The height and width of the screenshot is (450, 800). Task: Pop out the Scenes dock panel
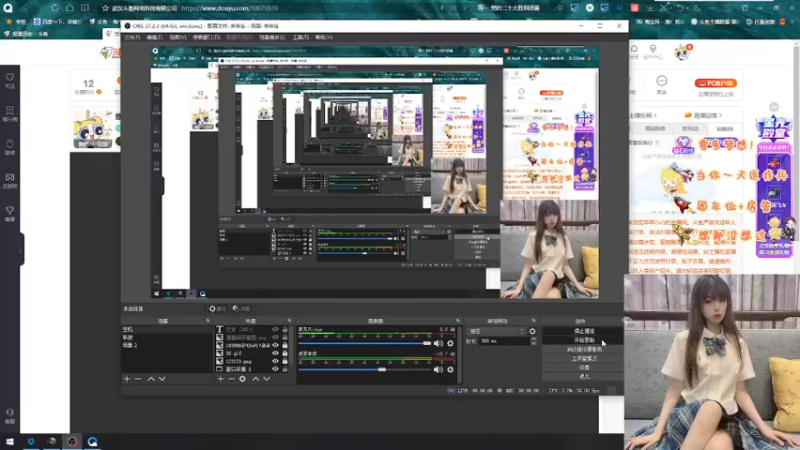point(208,321)
